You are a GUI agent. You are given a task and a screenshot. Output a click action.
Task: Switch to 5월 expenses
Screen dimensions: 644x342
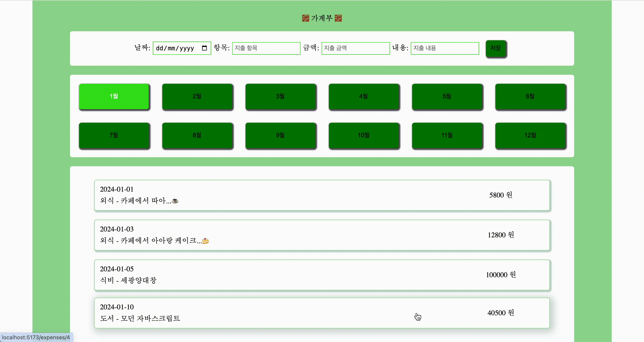pyautogui.click(x=447, y=97)
